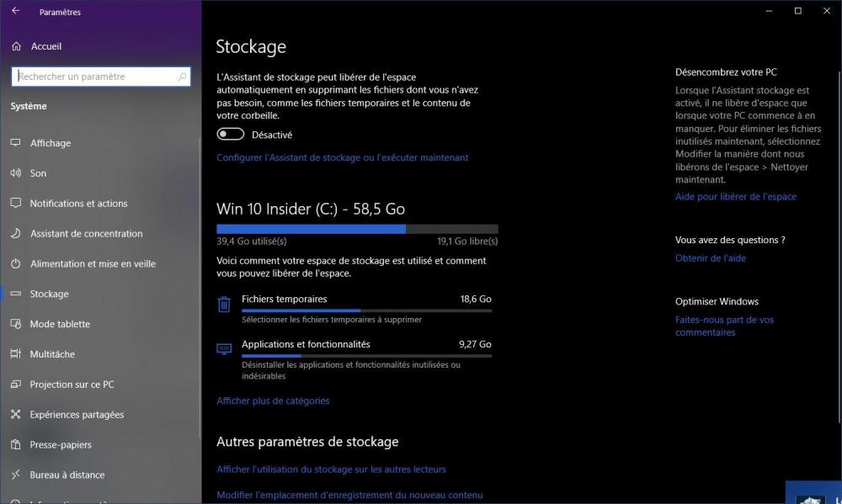Click the Expériences partagées icon
The height and width of the screenshot is (504, 842).
(x=15, y=415)
